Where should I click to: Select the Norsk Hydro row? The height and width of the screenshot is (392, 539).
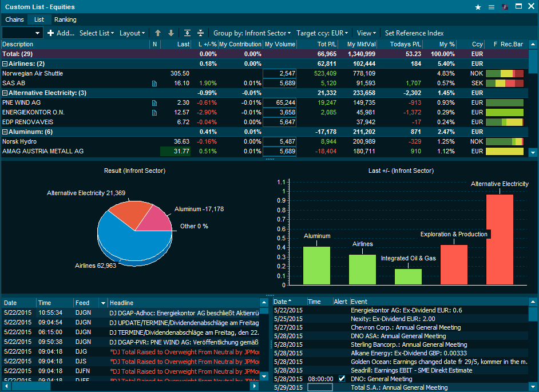coord(265,142)
